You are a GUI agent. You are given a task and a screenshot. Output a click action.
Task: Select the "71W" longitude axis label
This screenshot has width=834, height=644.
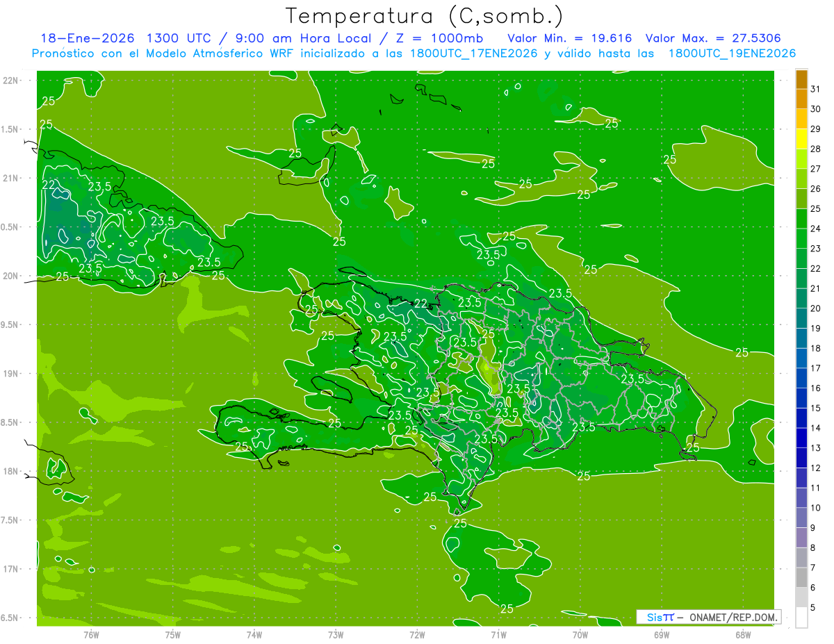(498, 634)
